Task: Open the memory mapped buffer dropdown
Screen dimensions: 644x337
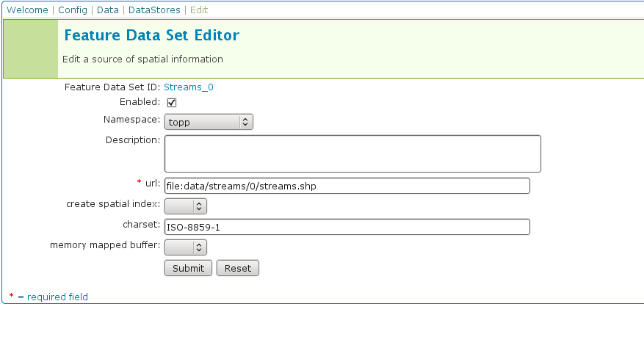Action: [x=186, y=247]
